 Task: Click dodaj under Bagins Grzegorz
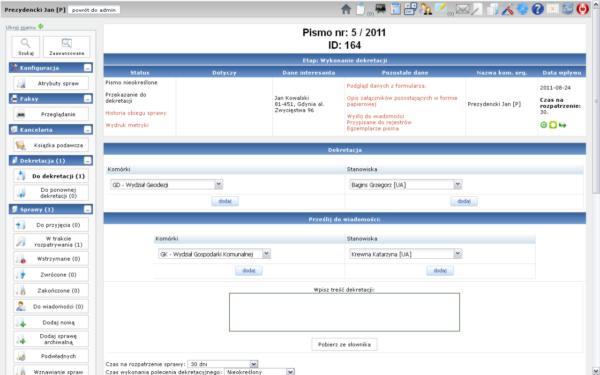tap(464, 201)
